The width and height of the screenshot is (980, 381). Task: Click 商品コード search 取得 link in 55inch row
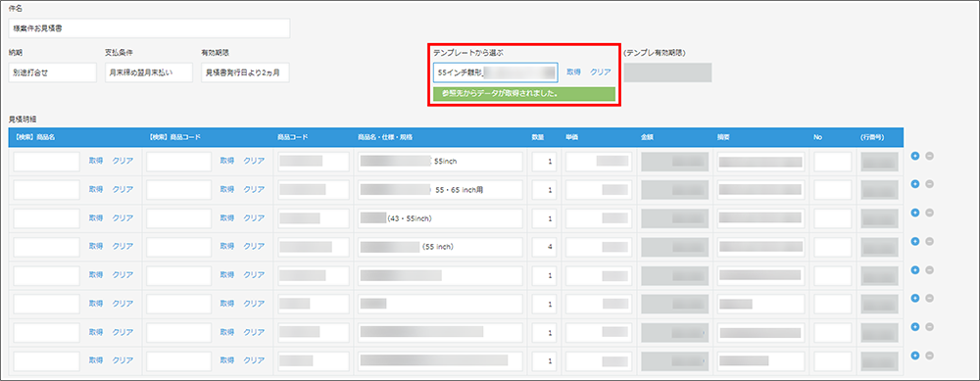pyautogui.click(x=227, y=162)
